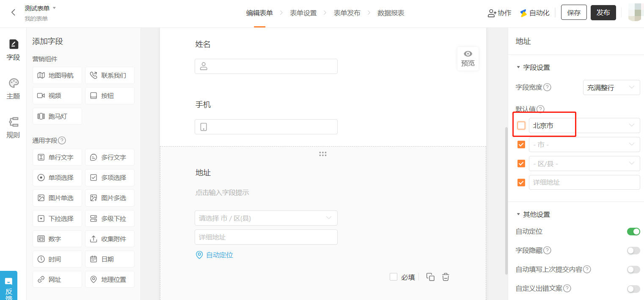The width and height of the screenshot is (644, 300).
Task: Add a 收集附件 field
Action: (x=110, y=239)
